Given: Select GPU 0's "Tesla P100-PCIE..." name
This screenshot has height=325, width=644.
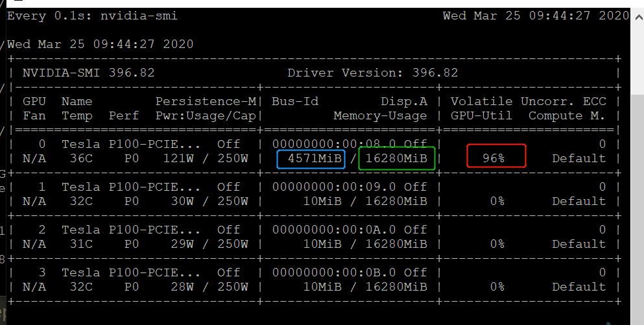Looking at the screenshot, I should pos(131,144).
